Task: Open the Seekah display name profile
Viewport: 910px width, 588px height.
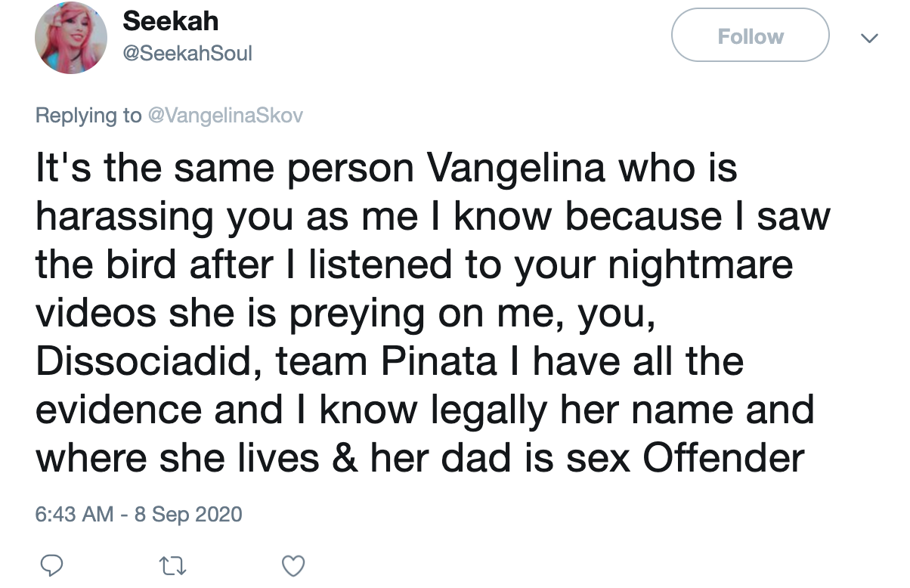Action: click(x=170, y=20)
